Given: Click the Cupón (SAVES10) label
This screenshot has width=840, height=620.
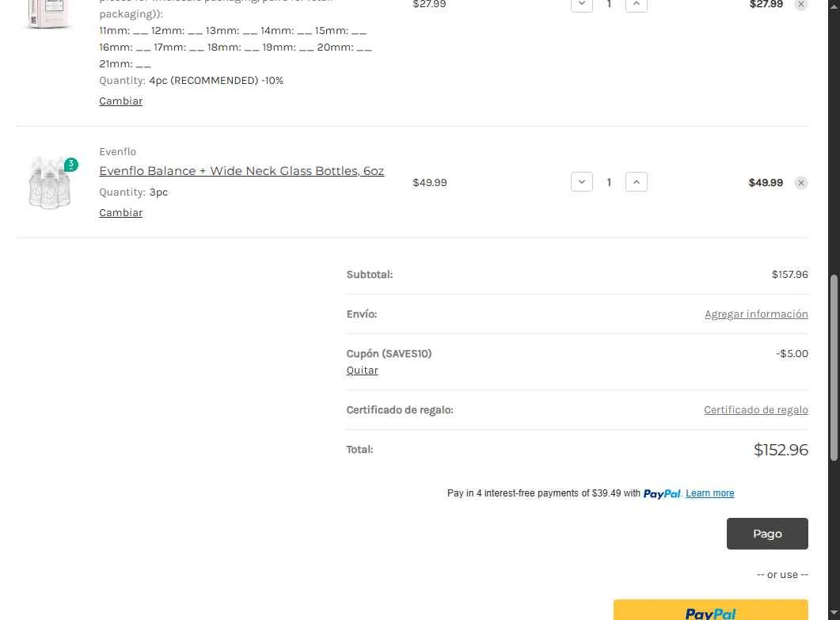Looking at the screenshot, I should click(x=389, y=354).
